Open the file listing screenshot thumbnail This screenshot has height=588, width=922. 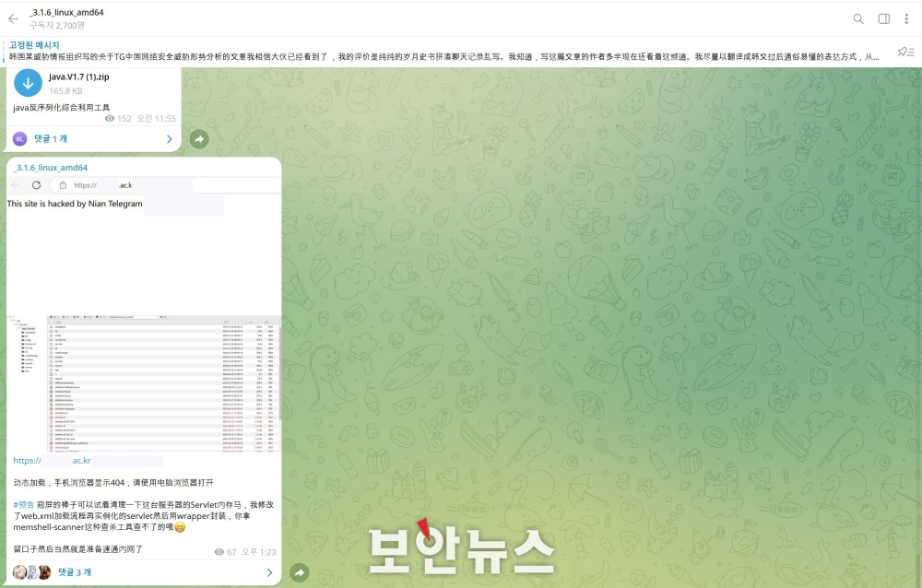pyautogui.click(x=144, y=382)
